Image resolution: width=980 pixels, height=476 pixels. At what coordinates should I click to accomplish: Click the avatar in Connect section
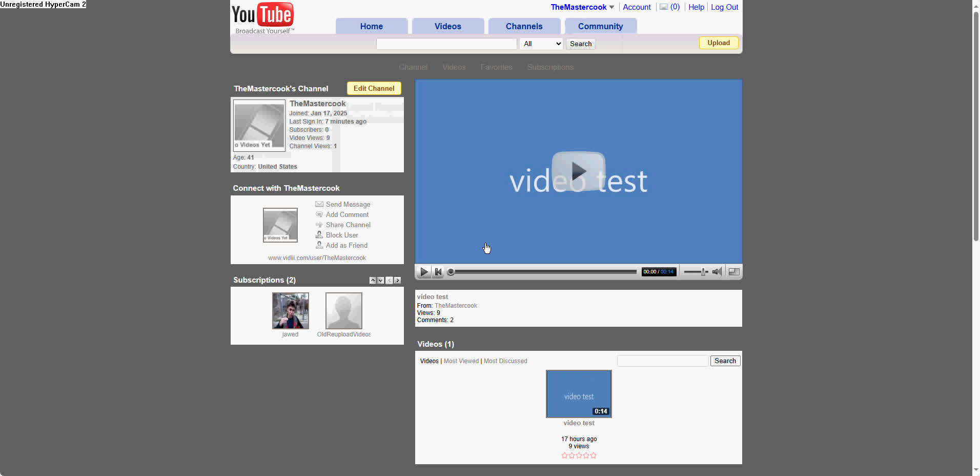click(280, 225)
